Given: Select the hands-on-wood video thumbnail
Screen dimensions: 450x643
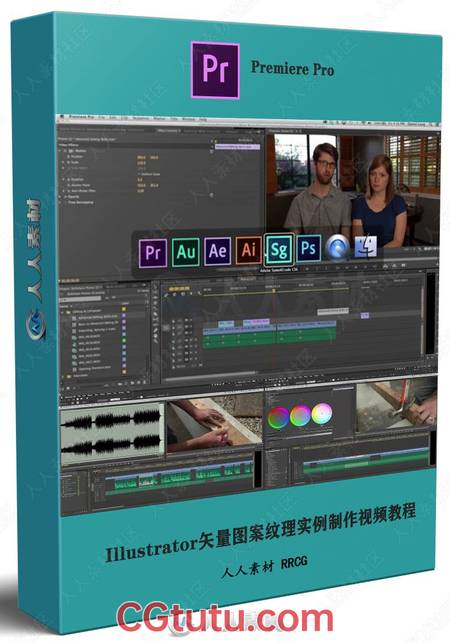Looking at the screenshot, I should click(214, 424).
